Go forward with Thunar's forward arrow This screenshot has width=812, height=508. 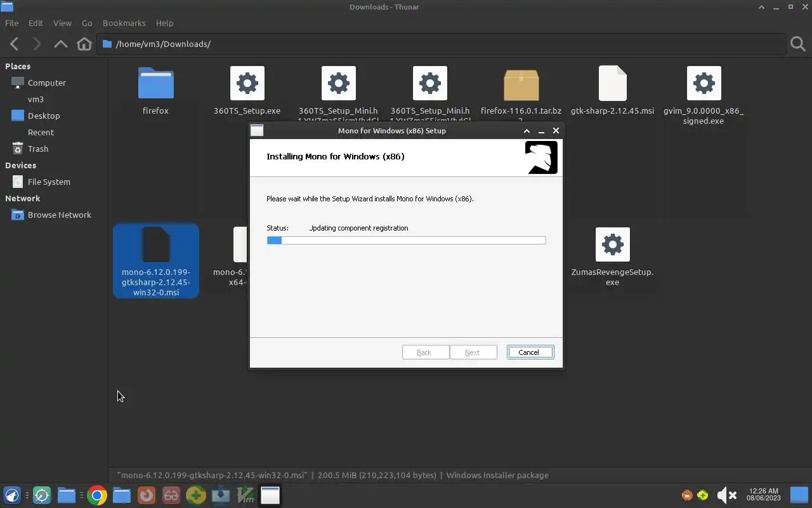point(37,44)
